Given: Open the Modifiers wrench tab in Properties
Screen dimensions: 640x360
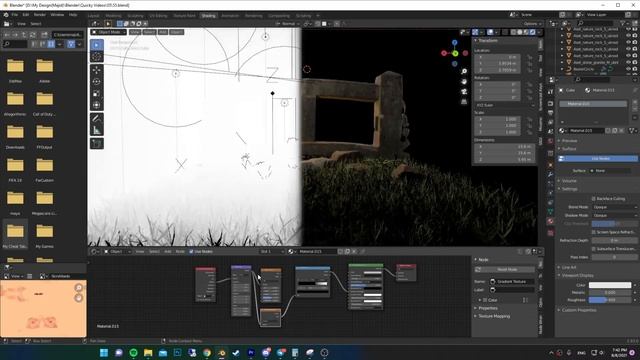Looking at the screenshot, I should point(550,174).
